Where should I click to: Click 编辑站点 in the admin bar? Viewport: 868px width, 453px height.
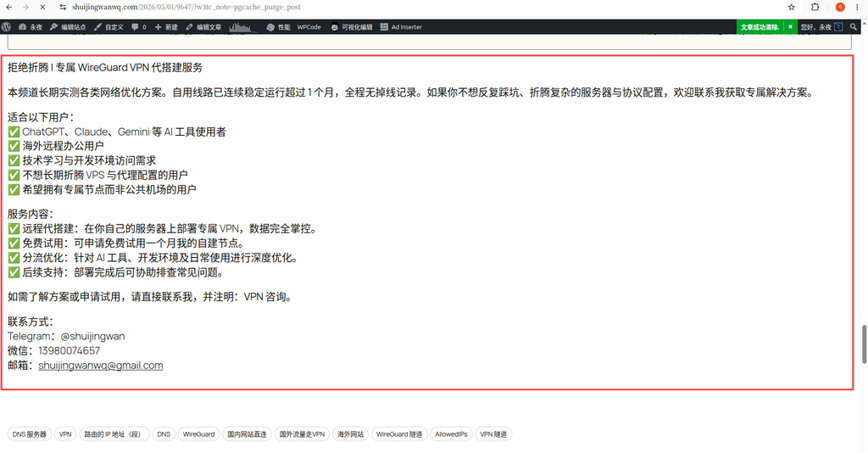pyautogui.click(x=68, y=26)
